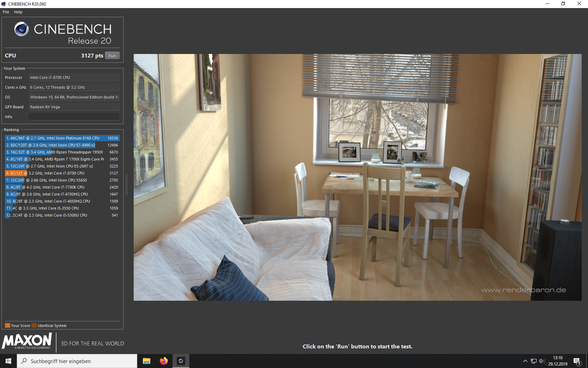Click the Cinebench title bar icon
This screenshot has height=368, width=588.
coord(4,4)
